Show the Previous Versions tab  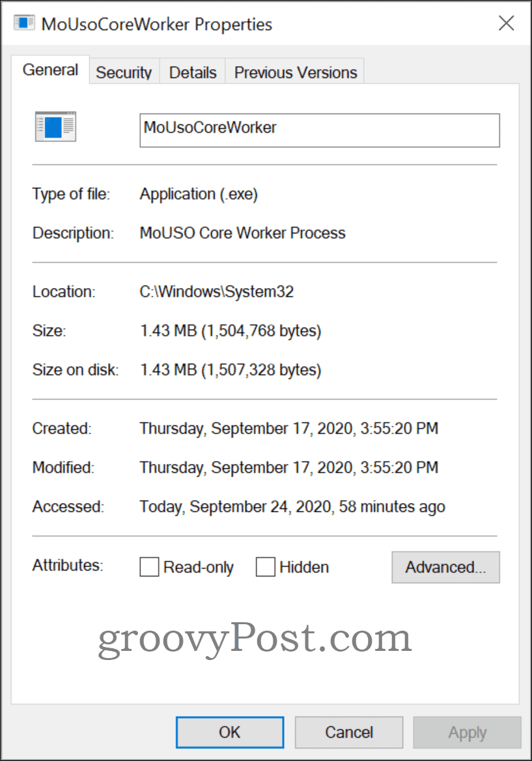295,72
